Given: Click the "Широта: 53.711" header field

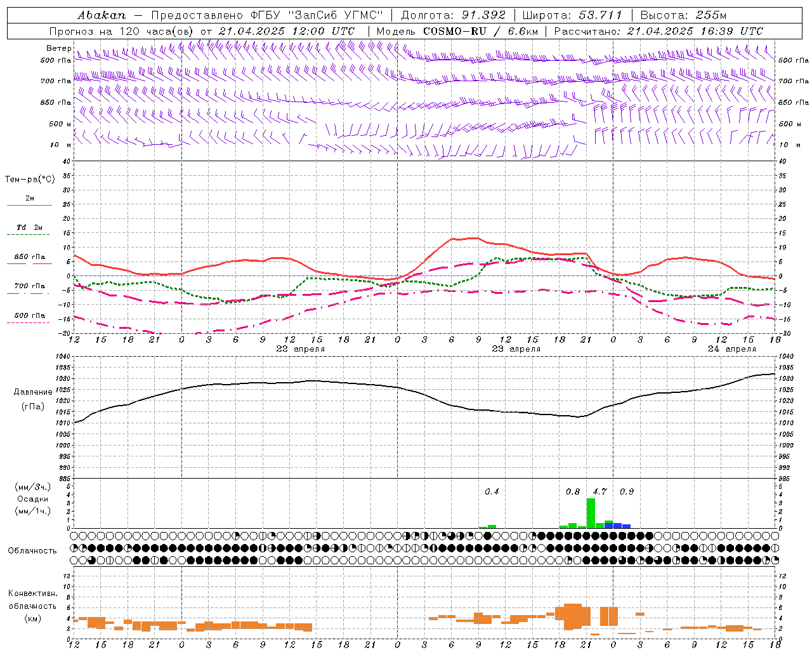Looking at the screenshot, I should pyautogui.click(x=573, y=15).
